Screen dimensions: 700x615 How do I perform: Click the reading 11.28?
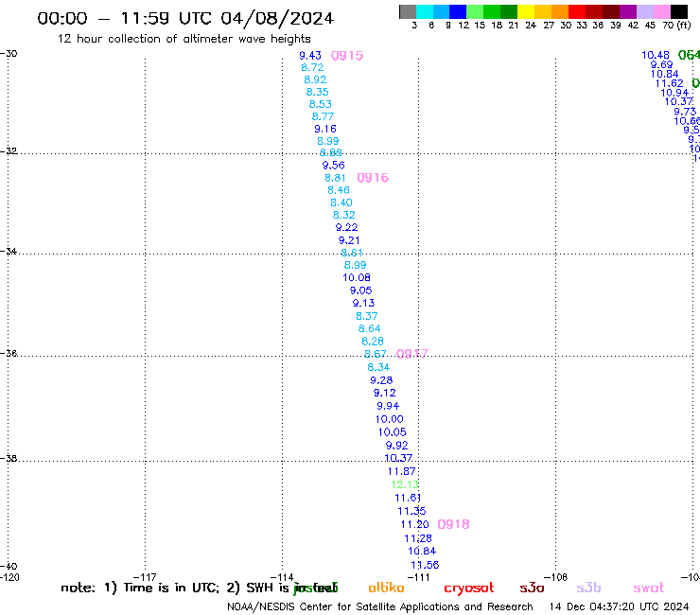point(418,538)
